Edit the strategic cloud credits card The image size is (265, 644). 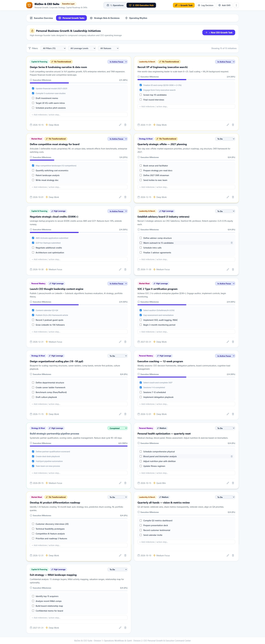[120, 269]
